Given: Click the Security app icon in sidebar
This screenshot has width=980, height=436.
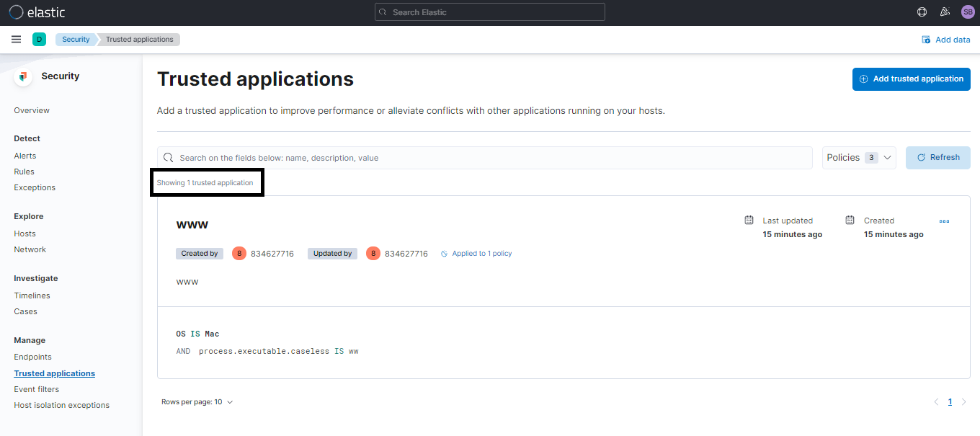Looking at the screenshot, I should [x=22, y=76].
